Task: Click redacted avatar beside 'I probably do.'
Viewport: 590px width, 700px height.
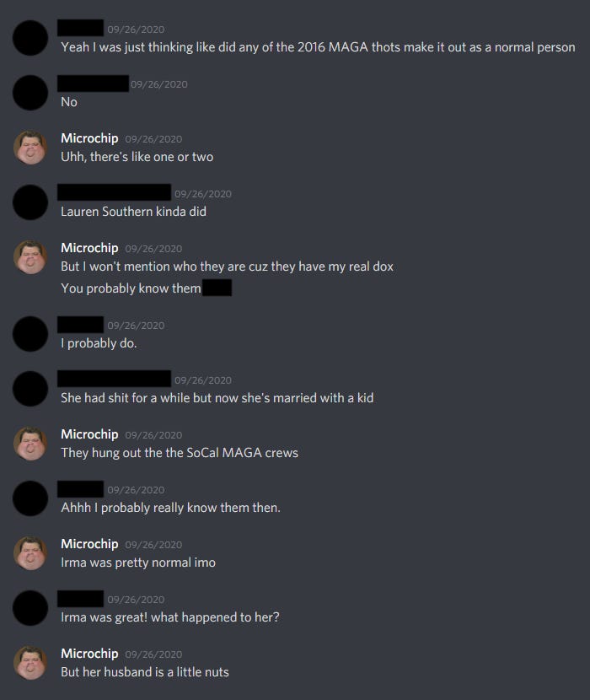Action: [30, 334]
